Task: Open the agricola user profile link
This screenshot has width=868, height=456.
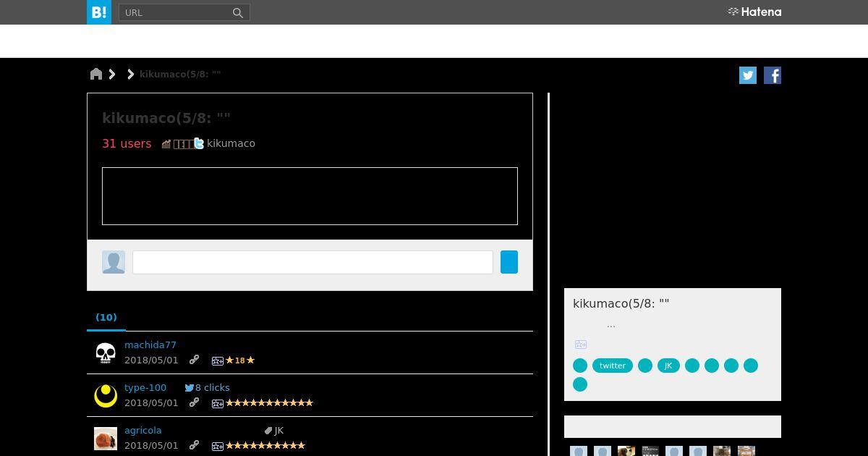Action: click(x=143, y=430)
